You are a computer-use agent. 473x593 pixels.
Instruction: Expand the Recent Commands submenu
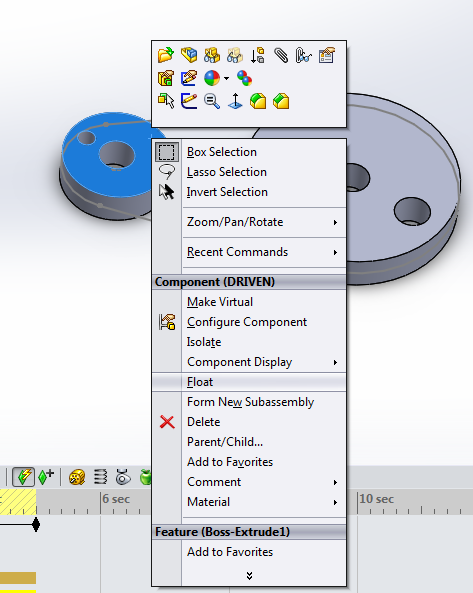click(249, 252)
